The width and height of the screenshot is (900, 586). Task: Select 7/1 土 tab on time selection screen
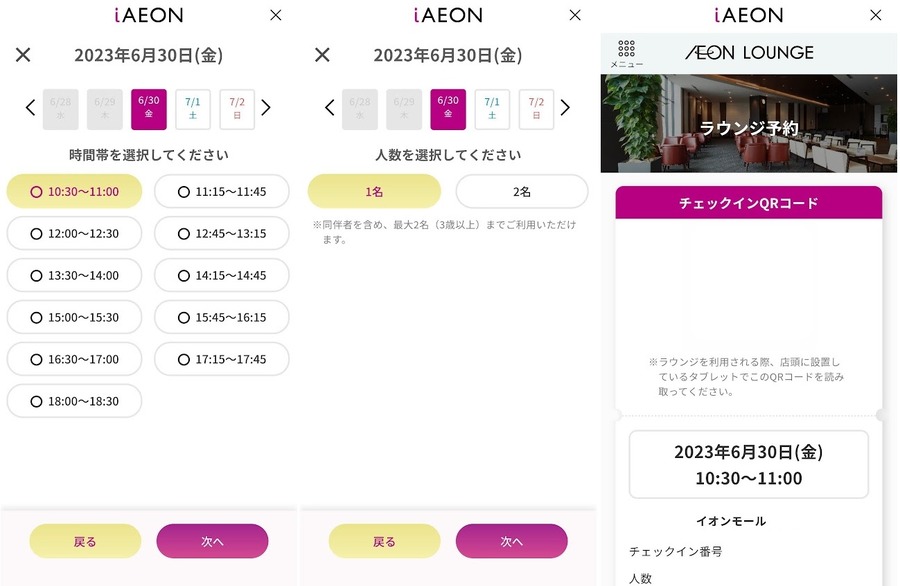tap(193, 108)
